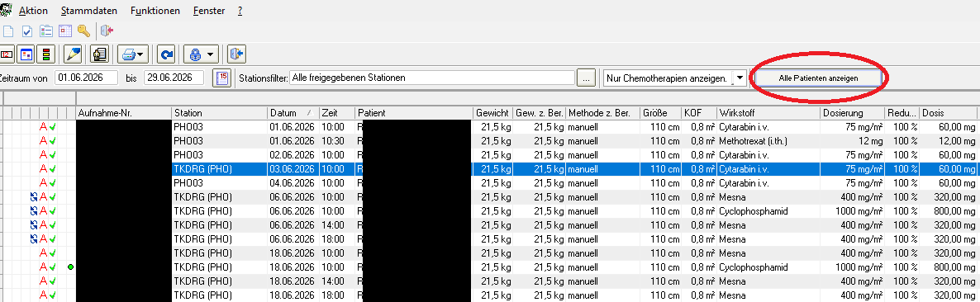Image resolution: width=980 pixels, height=302 pixels.
Task: Open the question mark help menu
Action: click(x=240, y=12)
